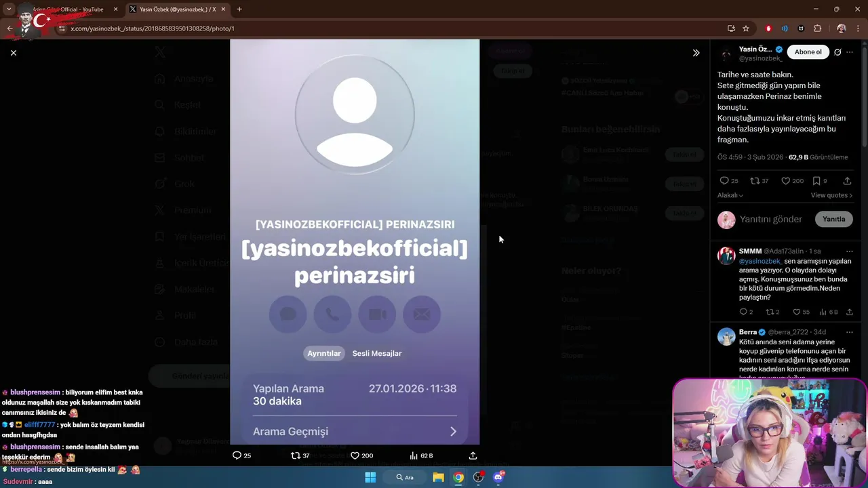This screenshot has width=868, height=488.
Task: Open the Chrome profile avatar
Action: pyautogui.click(x=842, y=28)
